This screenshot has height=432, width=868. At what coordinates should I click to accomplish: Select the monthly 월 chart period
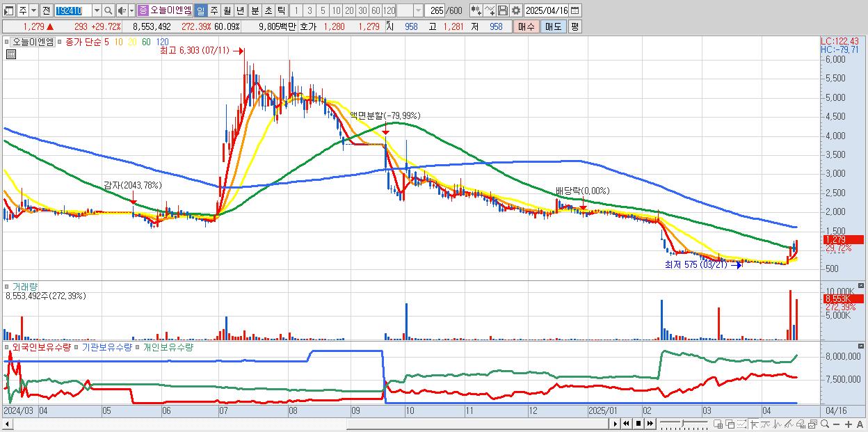click(x=227, y=10)
